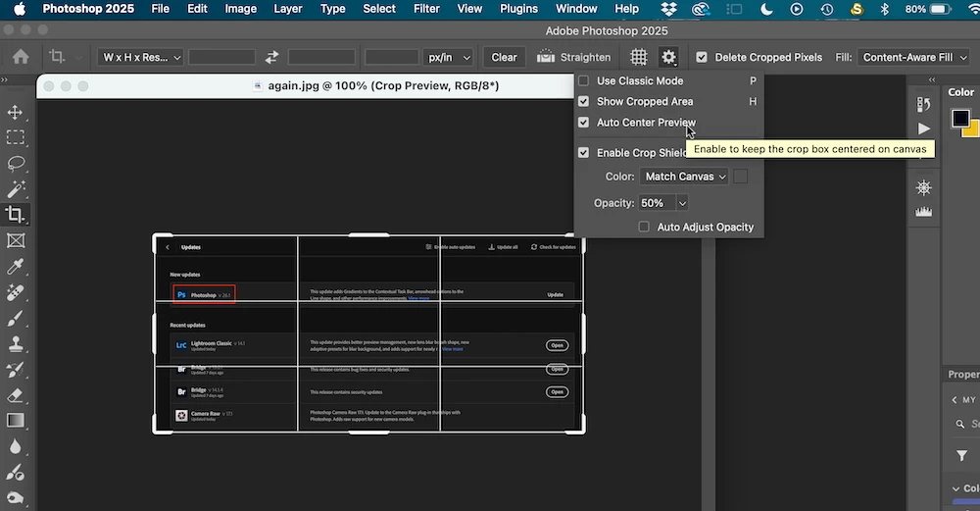Open the Content-Aware Fill dropdown
980x511 pixels.
pyautogui.click(x=914, y=57)
